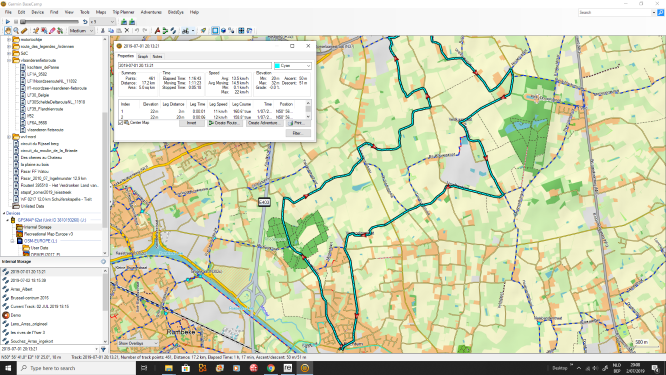Open the Medium map detail dropdown
This screenshot has height=375, width=666.
pyautogui.click(x=81, y=31)
